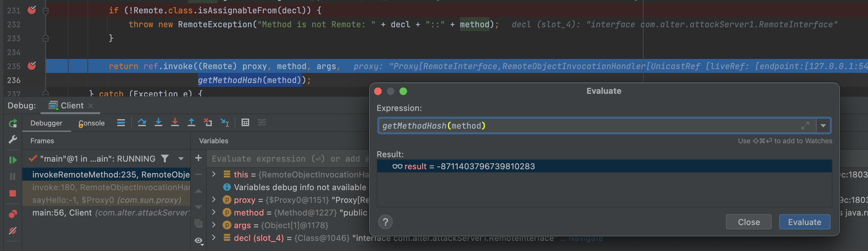The width and height of the screenshot is (868, 251).
Task: Expand the method variable node
Action: pos(214,212)
